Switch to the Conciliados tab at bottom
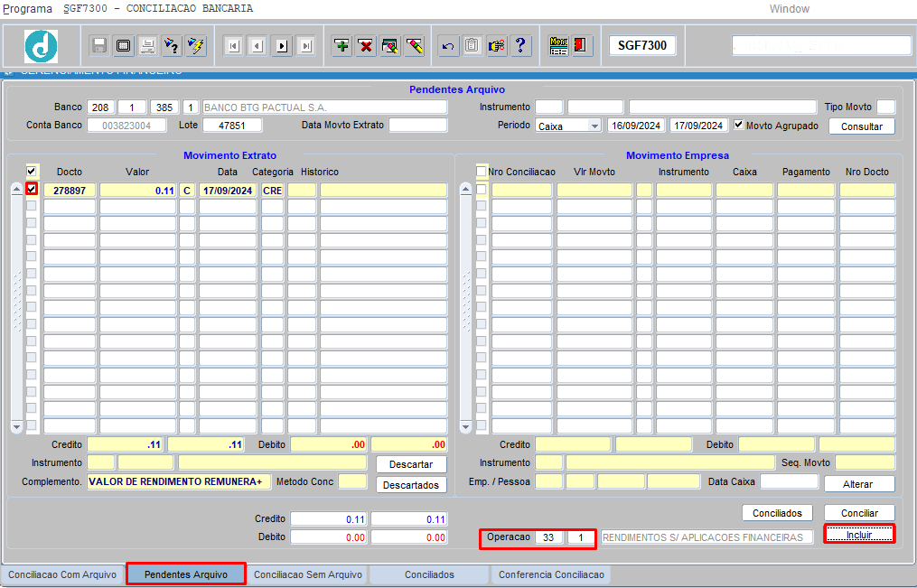The height and width of the screenshot is (588, 917). pos(429,574)
